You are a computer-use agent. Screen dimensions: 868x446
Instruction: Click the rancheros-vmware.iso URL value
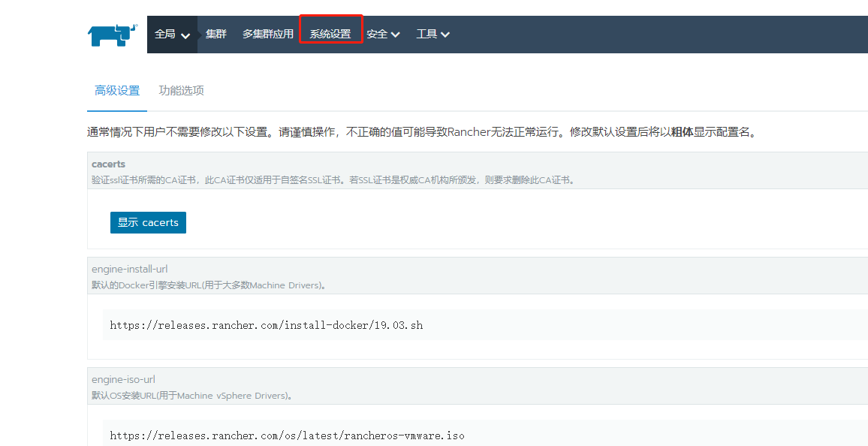(288, 435)
